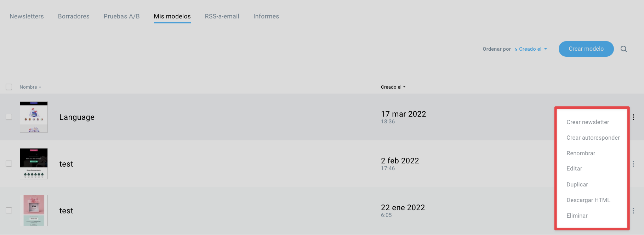Open the pink gift test template thumbnail

click(x=34, y=211)
